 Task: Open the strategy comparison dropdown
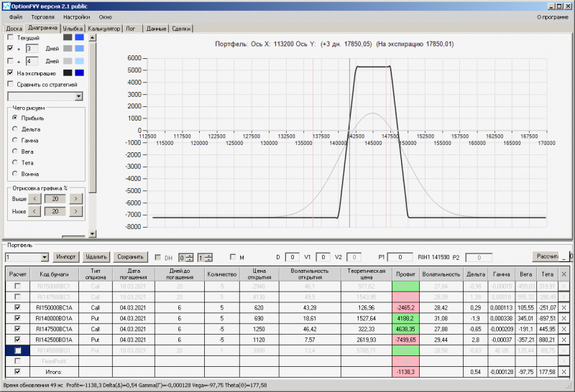click(x=78, y=96)
